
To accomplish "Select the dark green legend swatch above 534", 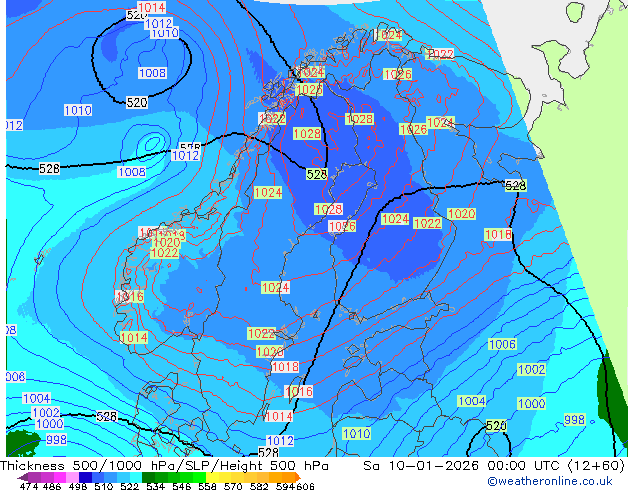I will click(x=148, y=477).
